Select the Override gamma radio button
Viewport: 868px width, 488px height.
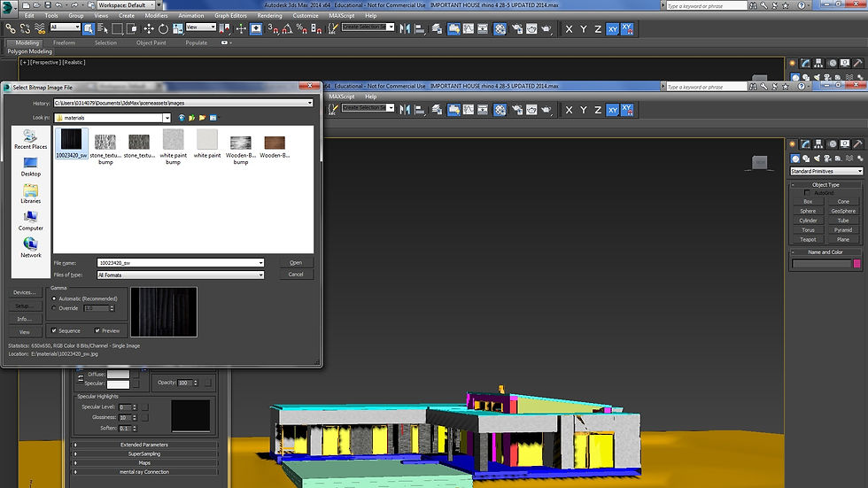(55, 308)
